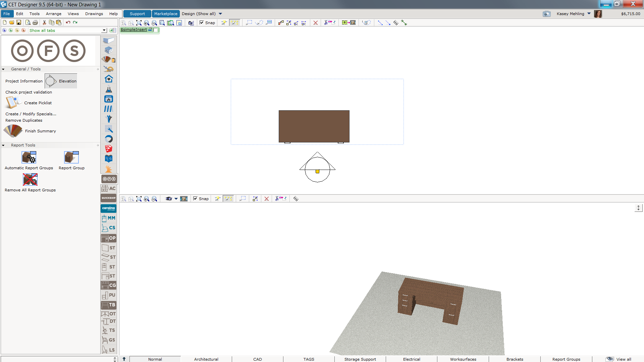The height and width of the screenshot is (362, 644).
Task: Click the Undo arrow icon
Action: tap(68, 22)
